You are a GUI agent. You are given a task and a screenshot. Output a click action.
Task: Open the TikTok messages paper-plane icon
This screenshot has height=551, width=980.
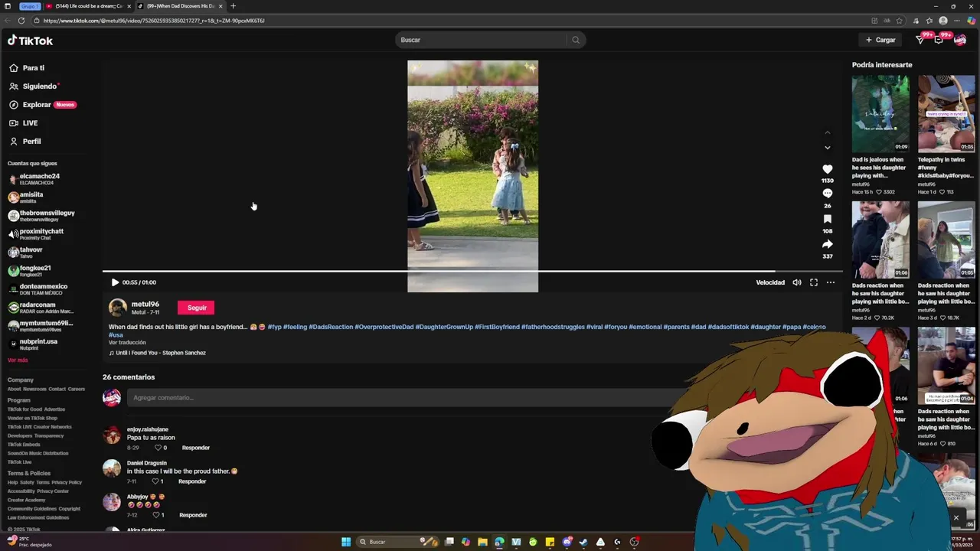pyautogui.click(x=921, y=40)
